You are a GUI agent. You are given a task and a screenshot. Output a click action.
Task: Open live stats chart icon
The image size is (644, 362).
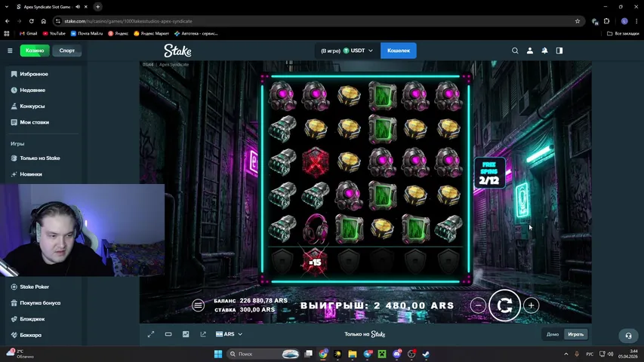pos(186,334)
